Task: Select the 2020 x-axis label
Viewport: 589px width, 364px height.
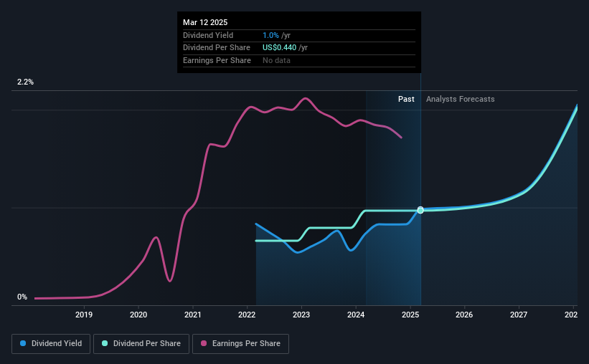Action: click(x=138, y=315)
